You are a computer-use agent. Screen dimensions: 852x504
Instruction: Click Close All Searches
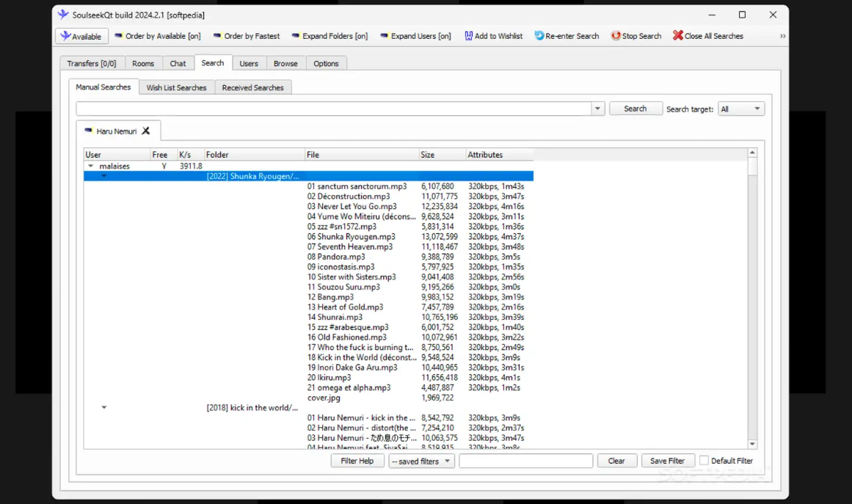708,36
